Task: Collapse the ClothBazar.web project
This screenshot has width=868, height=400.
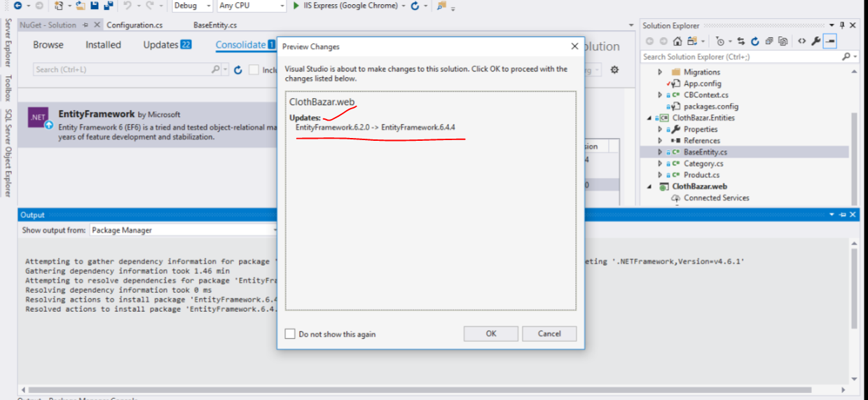Action: (x=650, y=186)
